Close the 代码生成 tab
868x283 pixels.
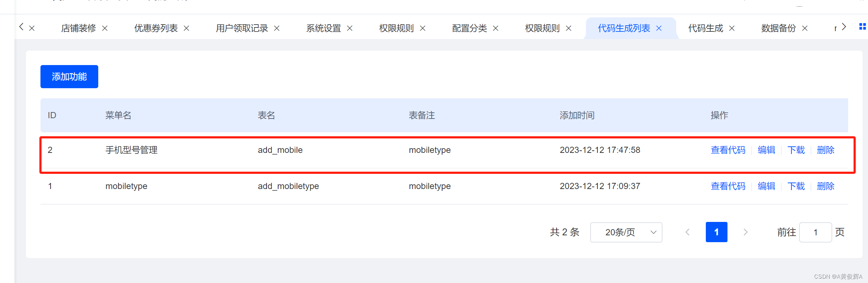[732, 28]
